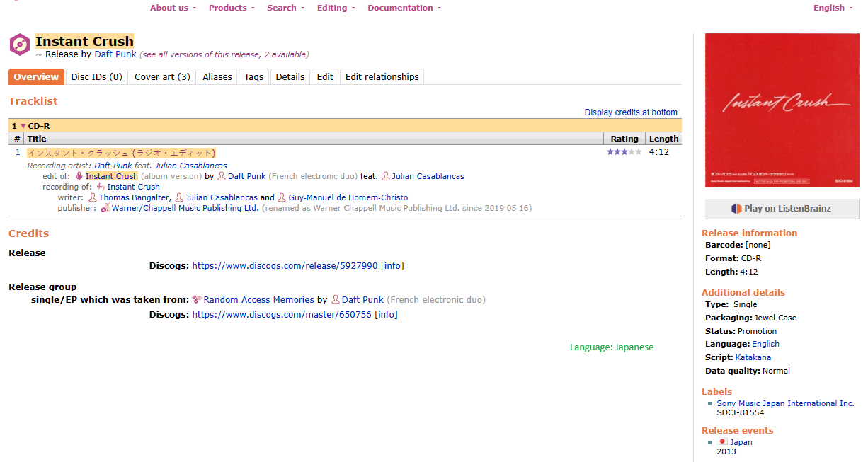868x462 pixels.
Task: Click the person icon before Thomas Bangalter
Action: tap(93, 197)
